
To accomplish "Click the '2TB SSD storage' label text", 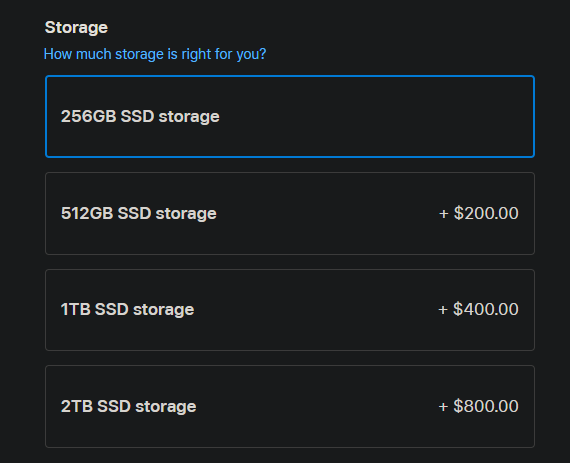I will (128, 406).
